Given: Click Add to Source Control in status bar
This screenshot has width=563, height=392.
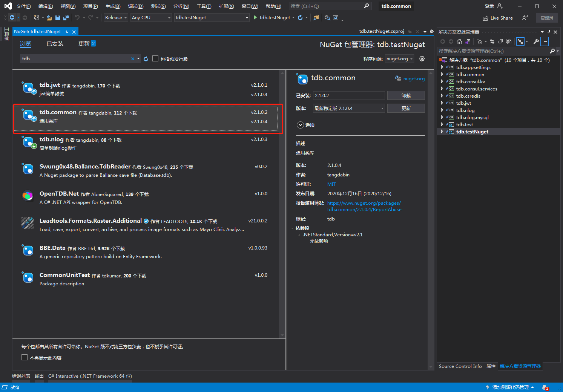Looking at the screenshot, I should pos(510,387).
